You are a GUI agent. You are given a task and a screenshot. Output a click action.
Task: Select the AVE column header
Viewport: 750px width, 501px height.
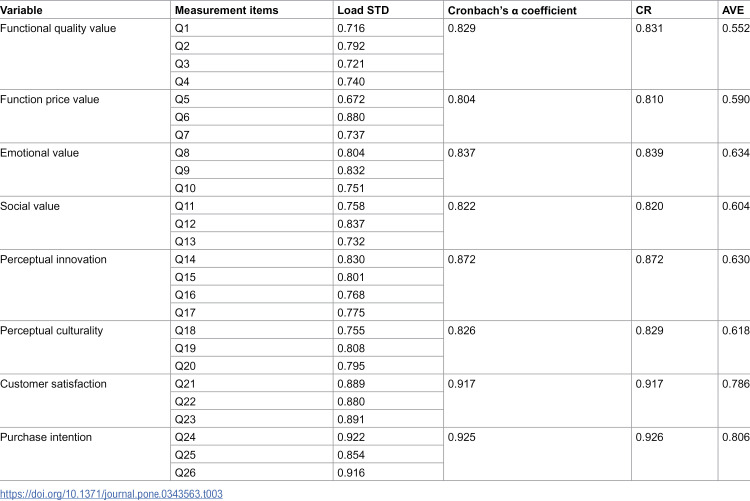(733, 10)
